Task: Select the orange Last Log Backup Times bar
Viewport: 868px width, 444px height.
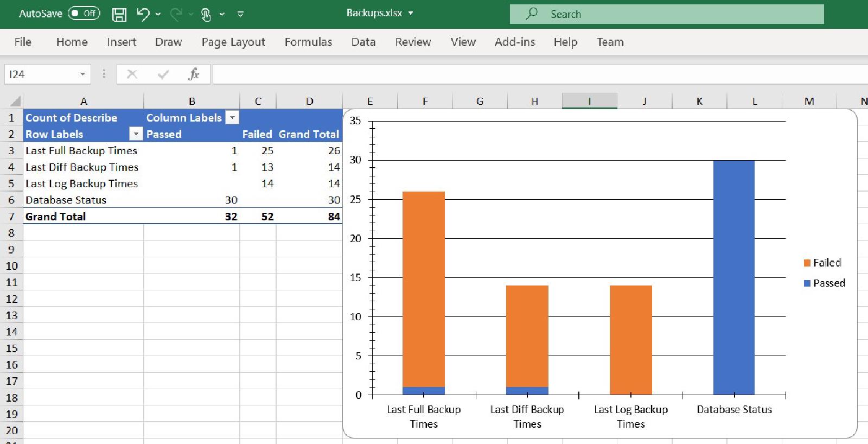Action: [x=631, y=340]
